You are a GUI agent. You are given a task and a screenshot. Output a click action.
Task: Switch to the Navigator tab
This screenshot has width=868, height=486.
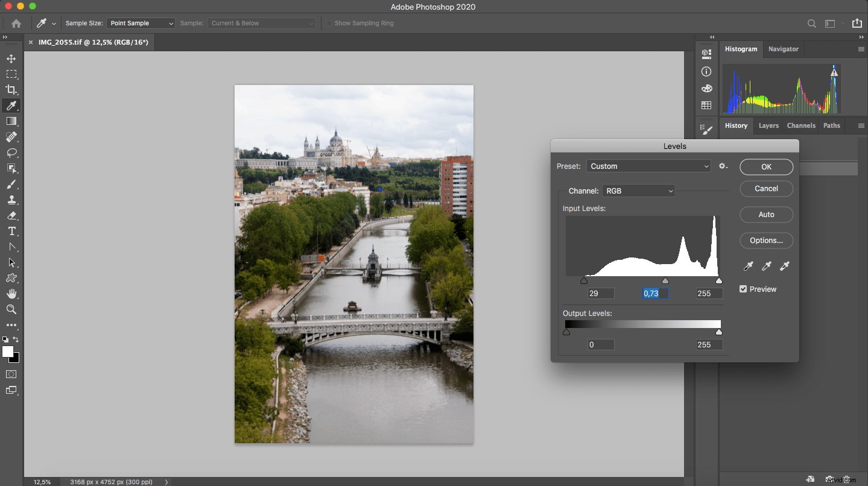(x=783, y=49)
